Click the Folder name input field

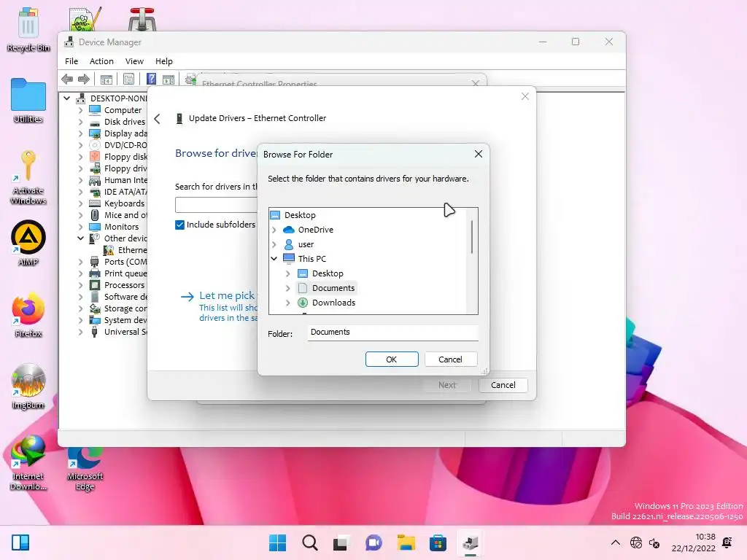(392, 332)
